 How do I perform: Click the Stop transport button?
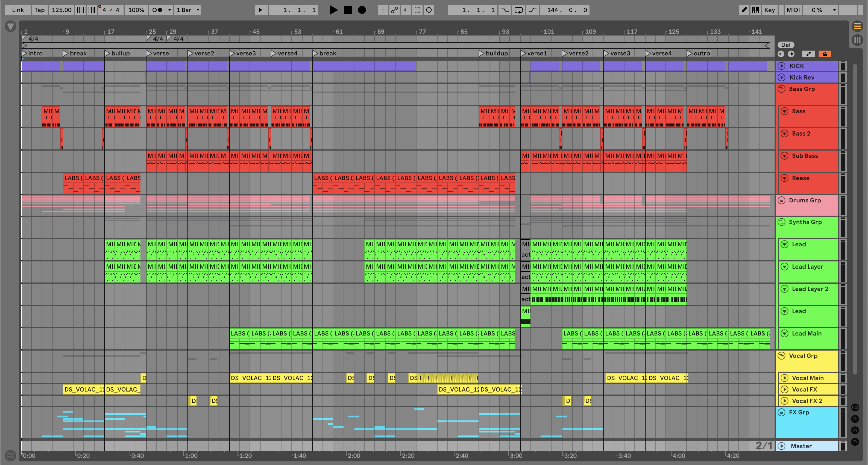coord(348,10)
